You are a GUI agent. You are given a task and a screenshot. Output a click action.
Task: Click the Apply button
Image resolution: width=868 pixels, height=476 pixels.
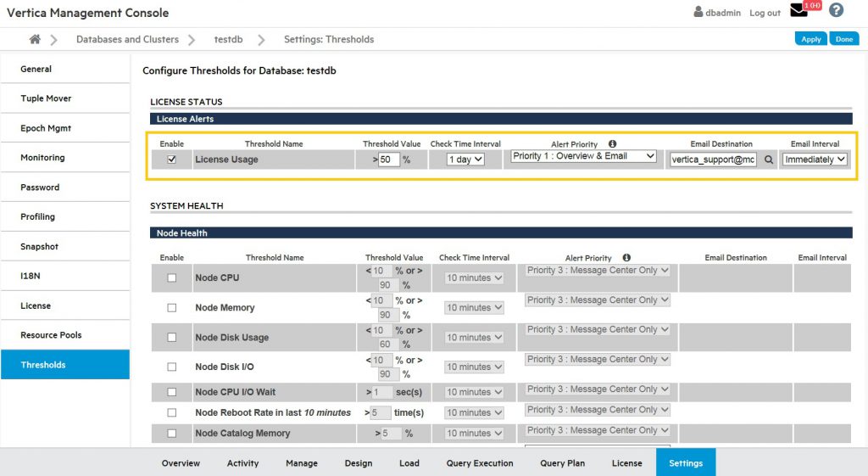point(811,39)
